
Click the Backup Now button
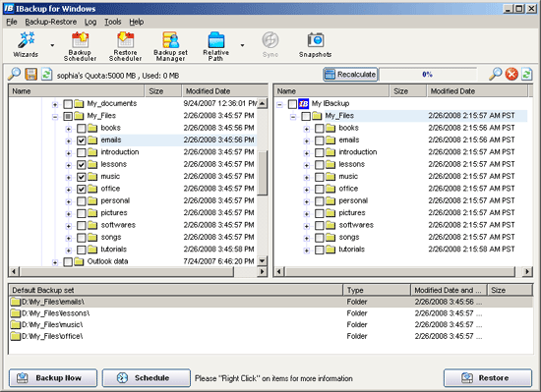pyautogui.click(x=53, y=378)
